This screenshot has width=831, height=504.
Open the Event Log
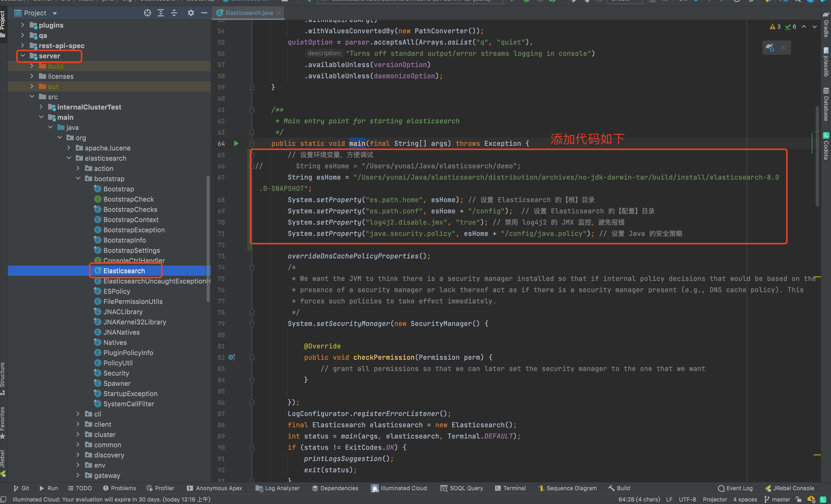point(735,488)
